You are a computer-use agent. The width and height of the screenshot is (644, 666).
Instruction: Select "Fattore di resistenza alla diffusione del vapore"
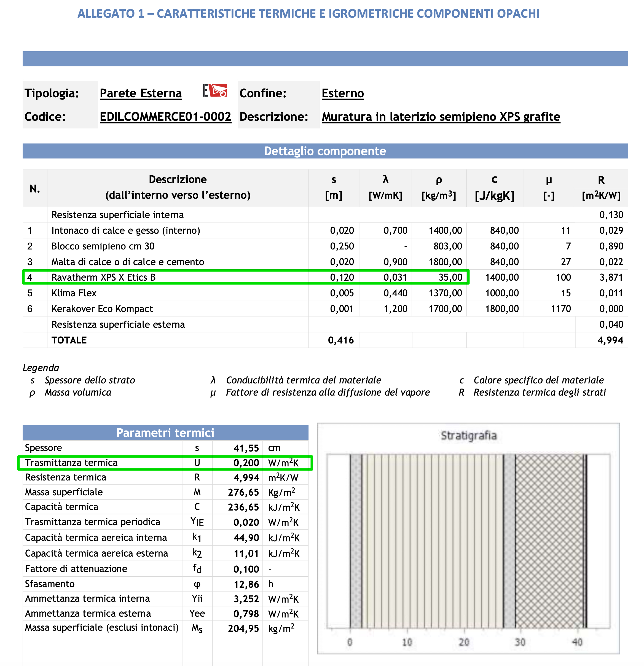pyautogui.click(x=328, y=392)
